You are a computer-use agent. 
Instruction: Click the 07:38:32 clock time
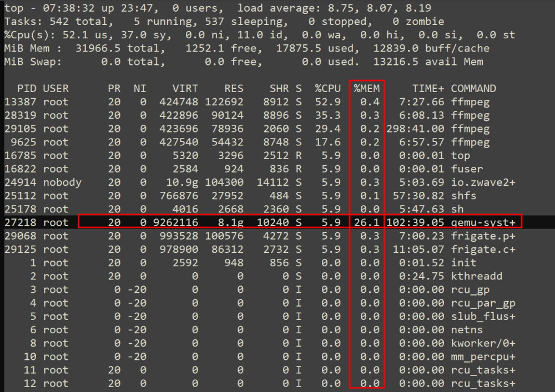[69, 8]
